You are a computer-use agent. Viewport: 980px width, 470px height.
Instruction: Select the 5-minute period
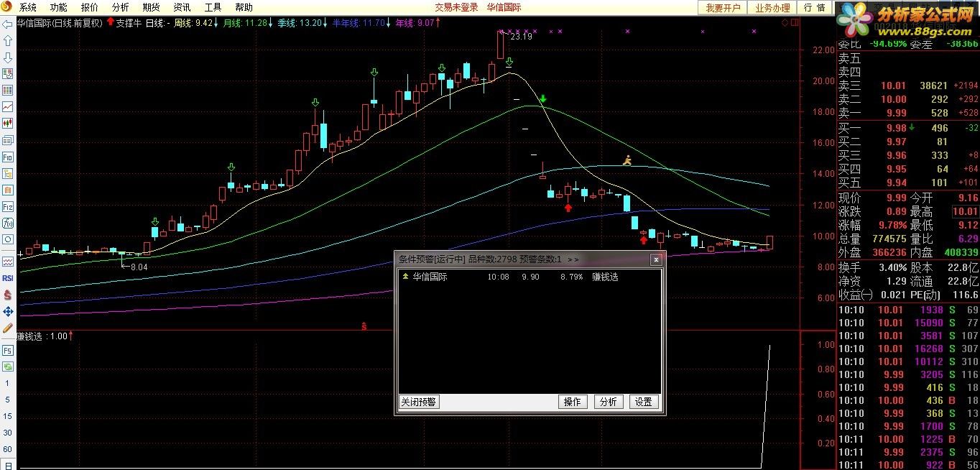click(8, 400)
